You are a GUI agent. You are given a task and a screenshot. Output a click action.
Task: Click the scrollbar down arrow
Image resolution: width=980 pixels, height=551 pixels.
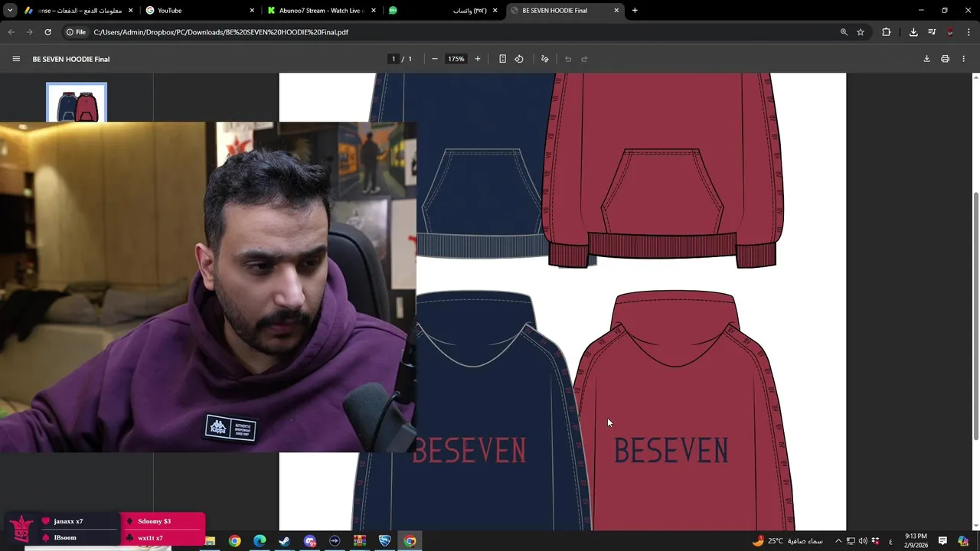pos(975,526)
